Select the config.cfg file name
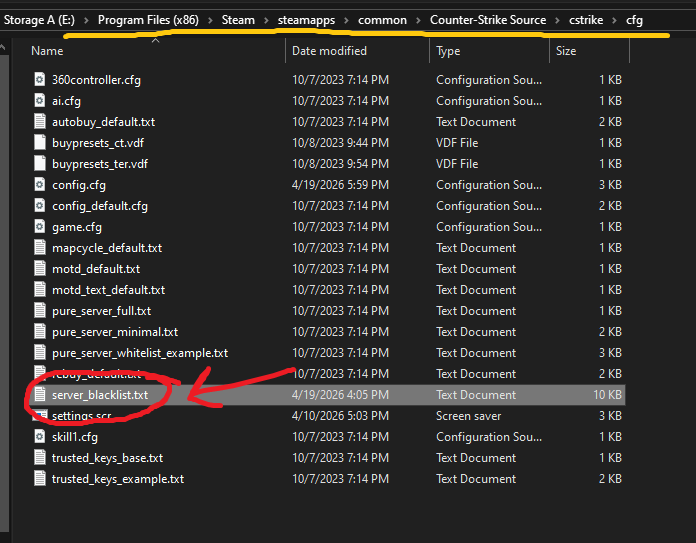Image resolution: width=696 pixels, height=543 pixels. point(79,185)
